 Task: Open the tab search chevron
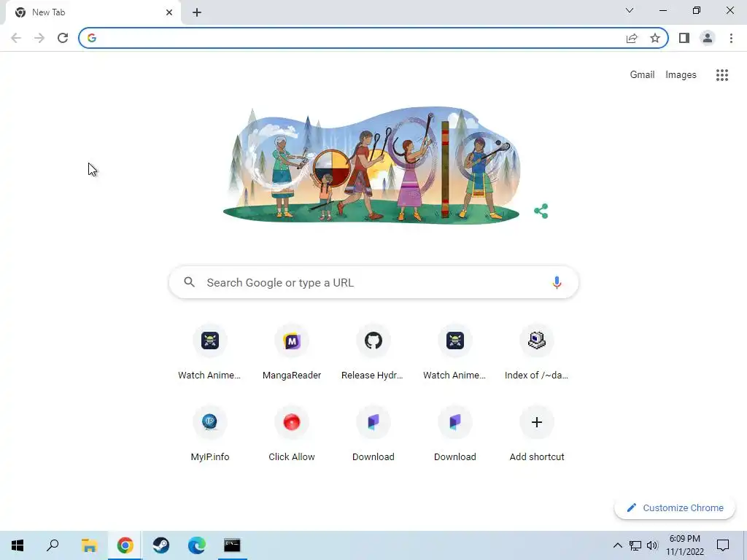coord(630,10)
